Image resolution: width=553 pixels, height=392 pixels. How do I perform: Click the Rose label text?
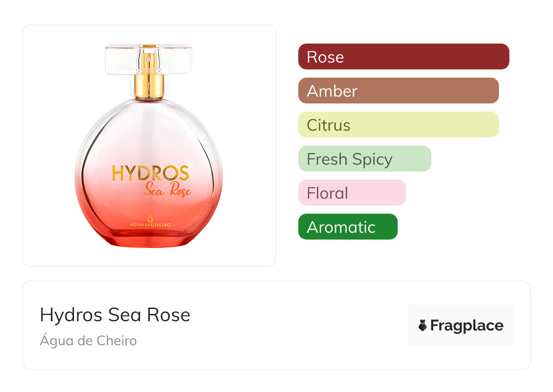(x=325, y=57)
